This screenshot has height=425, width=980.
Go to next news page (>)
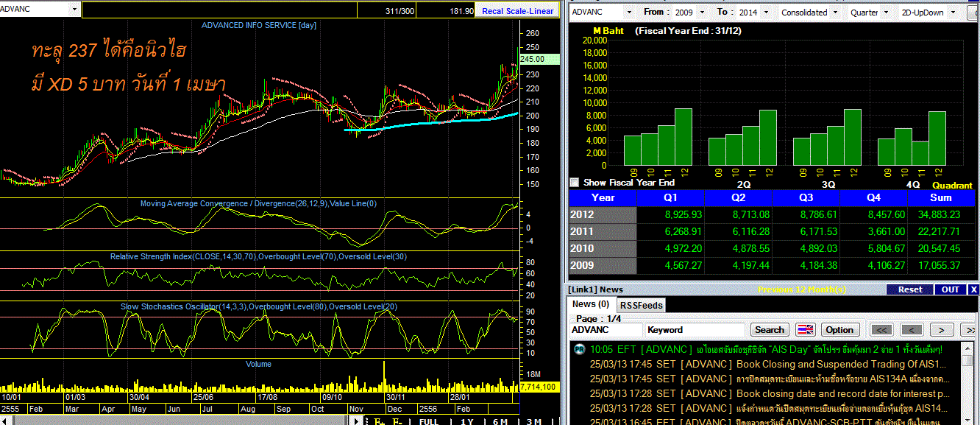point(942,330)
